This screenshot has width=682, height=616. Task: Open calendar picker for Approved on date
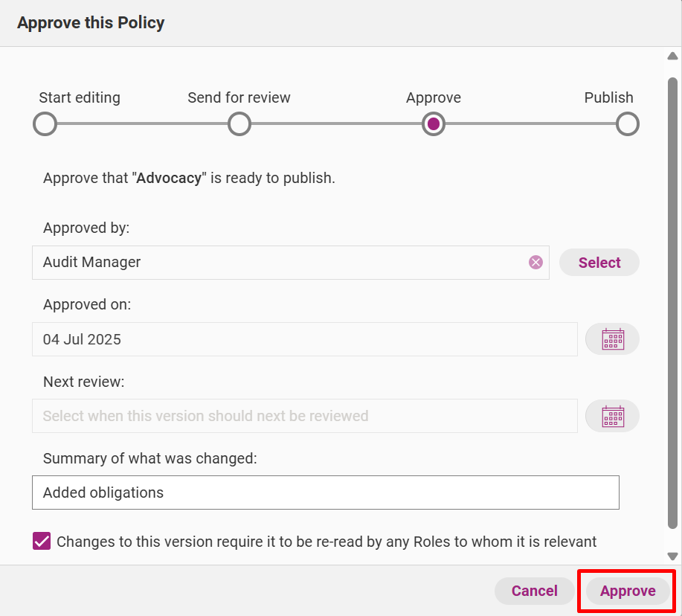click(x=612, y=339)
